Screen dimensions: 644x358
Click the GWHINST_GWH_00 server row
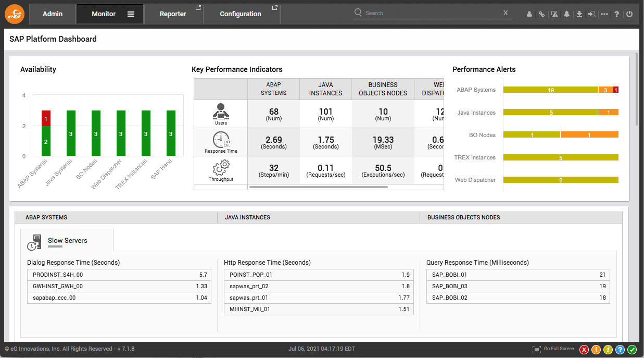119,286
